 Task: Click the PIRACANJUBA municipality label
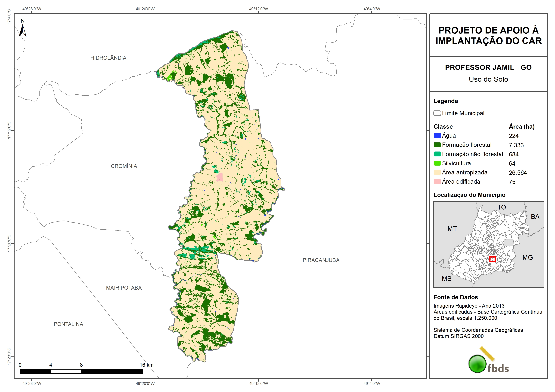[x=321, y=260]
